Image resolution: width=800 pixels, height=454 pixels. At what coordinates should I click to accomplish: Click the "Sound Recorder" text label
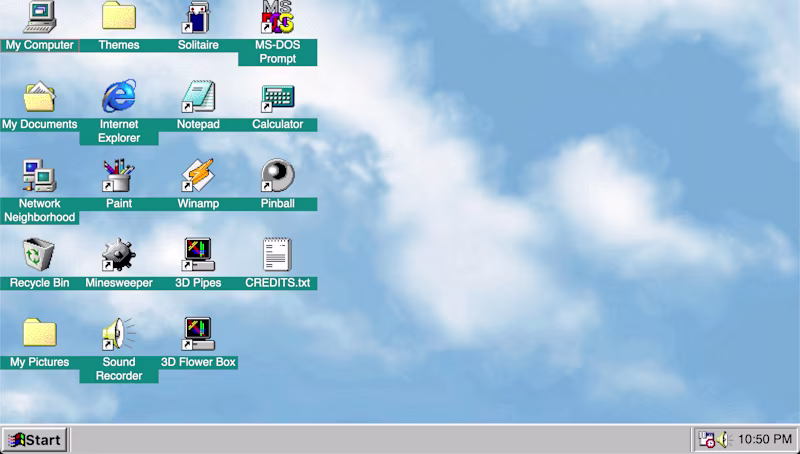coord(119,369)
